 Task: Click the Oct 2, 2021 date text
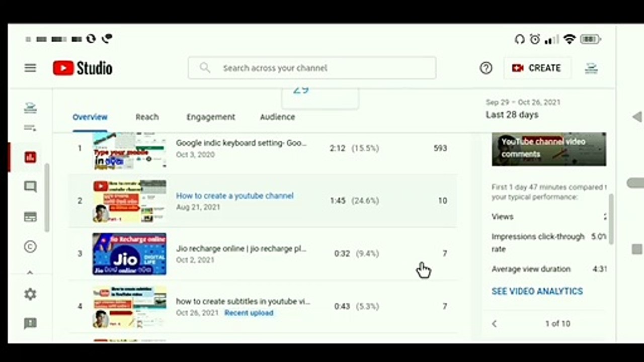click(195, 260)
